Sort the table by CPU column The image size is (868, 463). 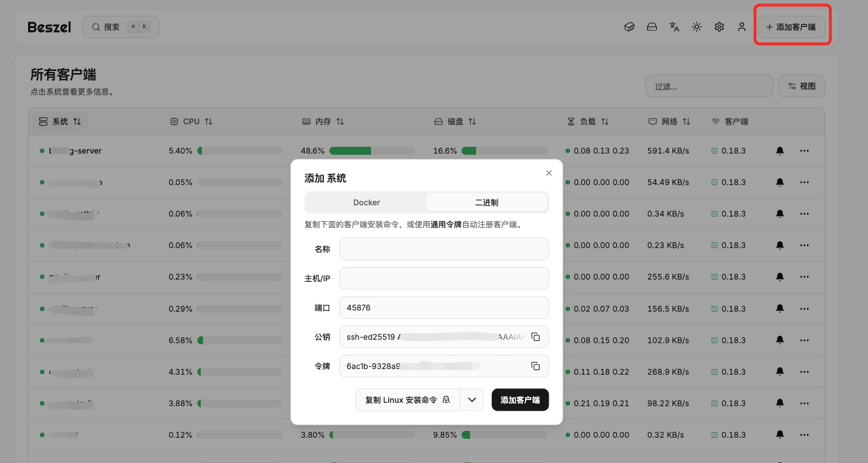192,122
